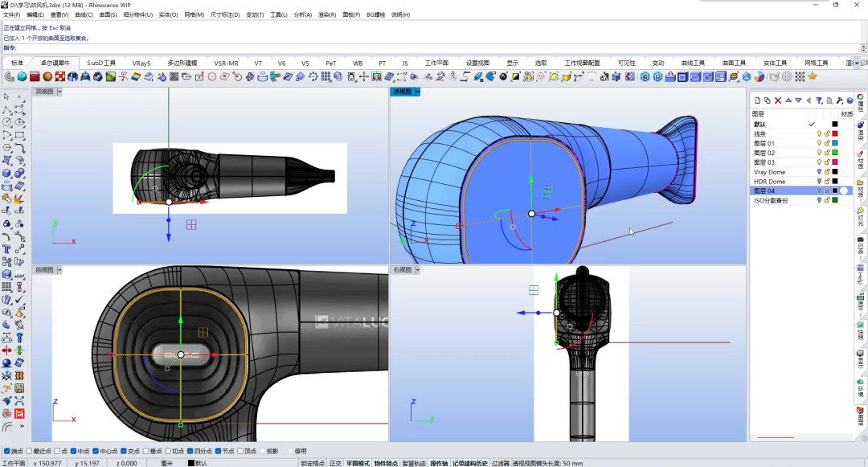Switch to the 多边形建模 toolbar tab

click(x=182, y=63)
